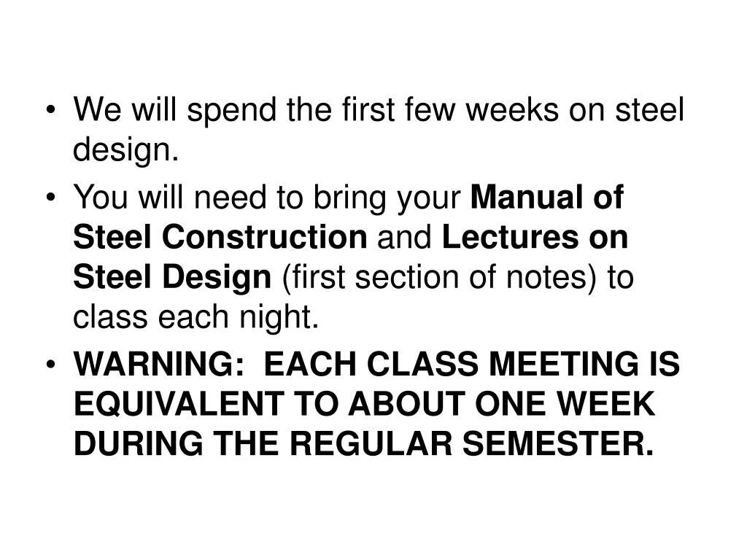Viewport: 747px width, 560px height.
Task: Select the bold phrase 'Lectures on'
Action: [x=535, y=237]
